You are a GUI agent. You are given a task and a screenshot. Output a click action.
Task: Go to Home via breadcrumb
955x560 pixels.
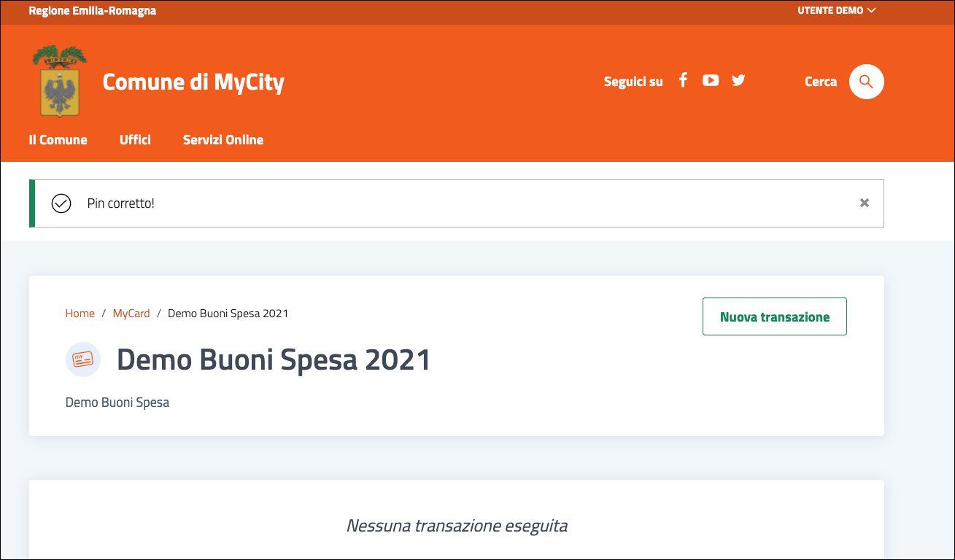coord(80,314)
